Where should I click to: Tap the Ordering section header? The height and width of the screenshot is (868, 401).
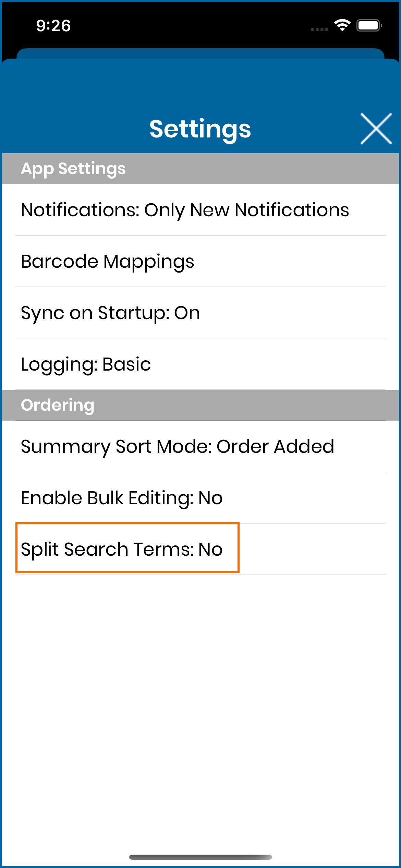click(200, 405)
